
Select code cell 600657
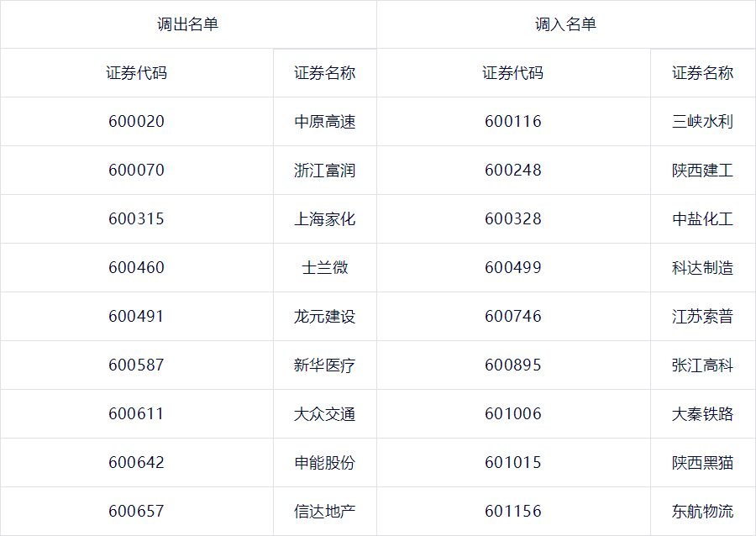pos(136,511)
